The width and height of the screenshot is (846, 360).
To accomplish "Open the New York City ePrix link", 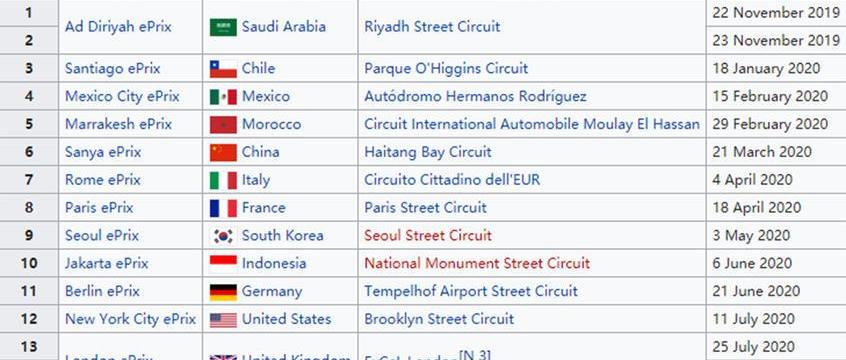I will click(x=131, y=319).
